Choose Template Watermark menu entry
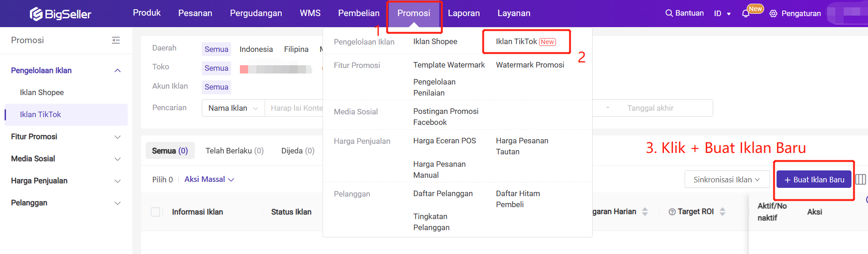This screenshot has height=254, width=868. point(449,65)
